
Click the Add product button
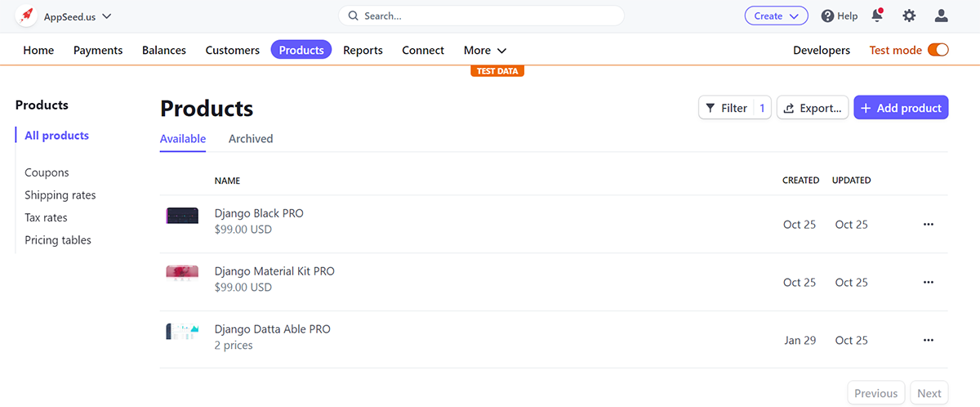pos(901,108)
